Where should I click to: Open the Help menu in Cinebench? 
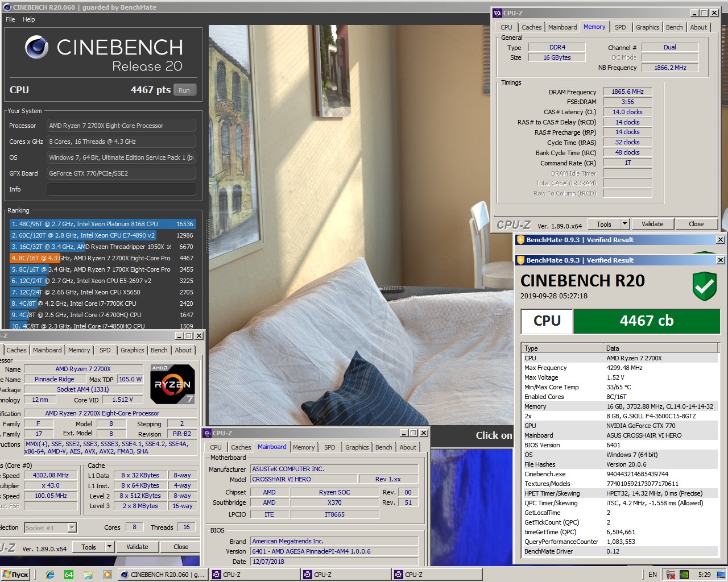pyautogui.click(x=29, y=19)
